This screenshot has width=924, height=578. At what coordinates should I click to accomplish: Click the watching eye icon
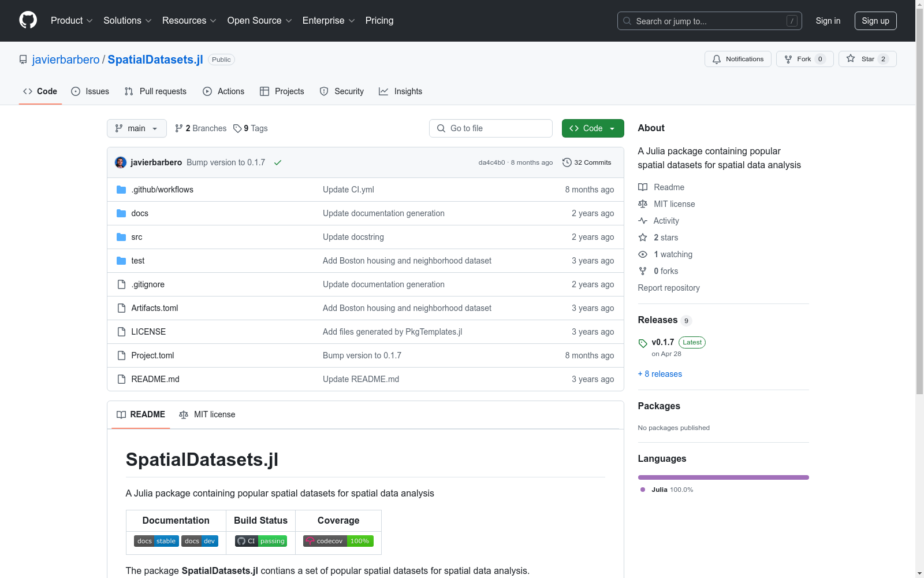click(x=643, y=254)
